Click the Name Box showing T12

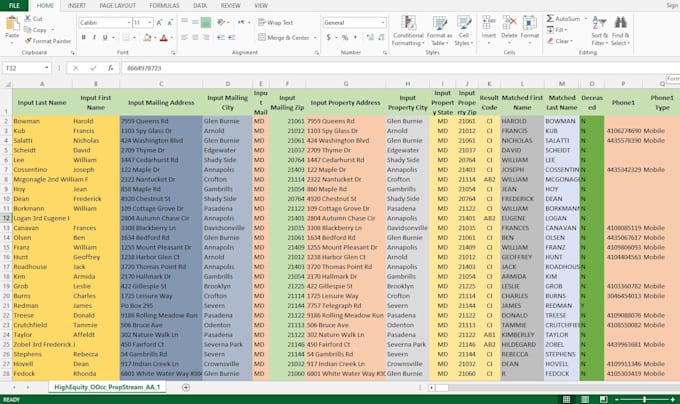pos(27,68)
